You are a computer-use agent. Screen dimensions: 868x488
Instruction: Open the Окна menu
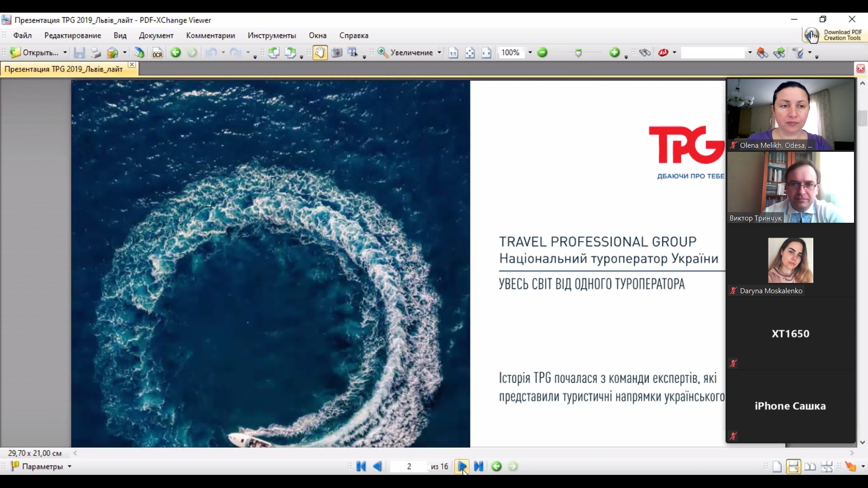pos(318,35)
